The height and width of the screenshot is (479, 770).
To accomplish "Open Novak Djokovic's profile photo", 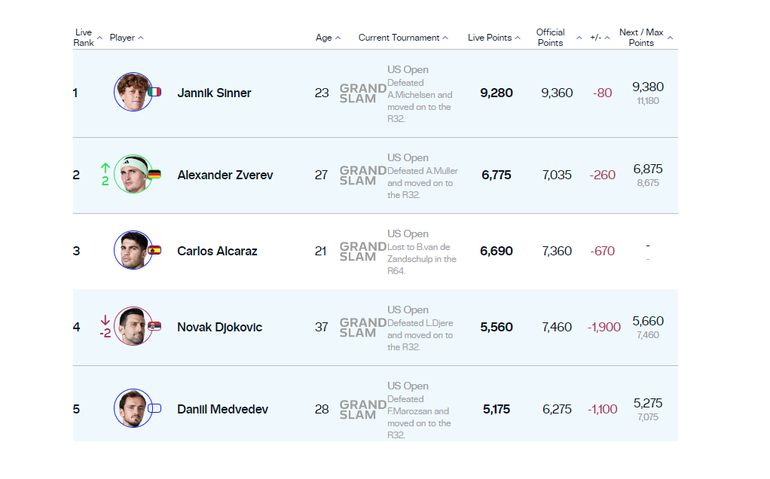I will coord(133,326).
